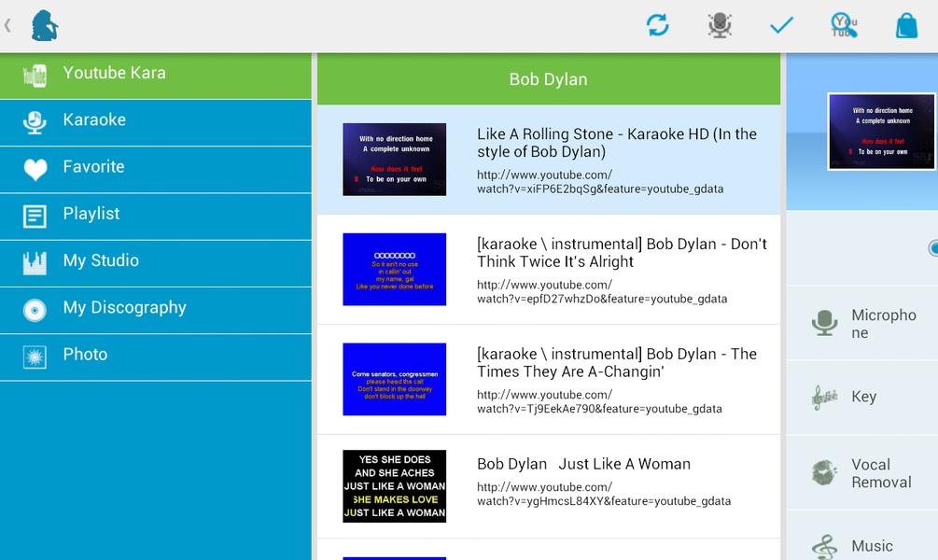Click the My Studio equalizer icon
The image size is (938, 560).
[x=35, y=262]
